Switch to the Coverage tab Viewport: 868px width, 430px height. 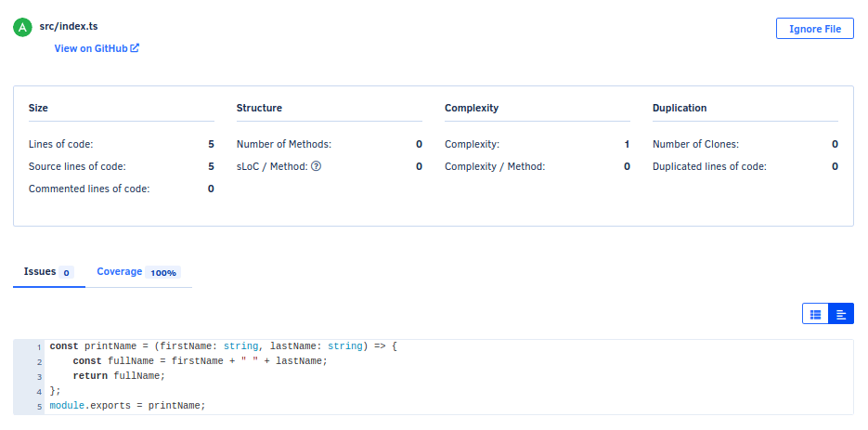(120, 272)
